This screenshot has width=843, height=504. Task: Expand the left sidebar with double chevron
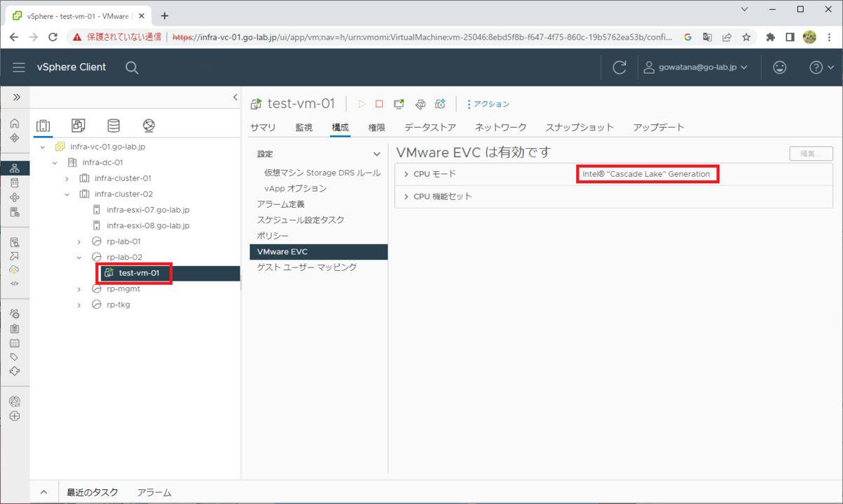point(15,98)
